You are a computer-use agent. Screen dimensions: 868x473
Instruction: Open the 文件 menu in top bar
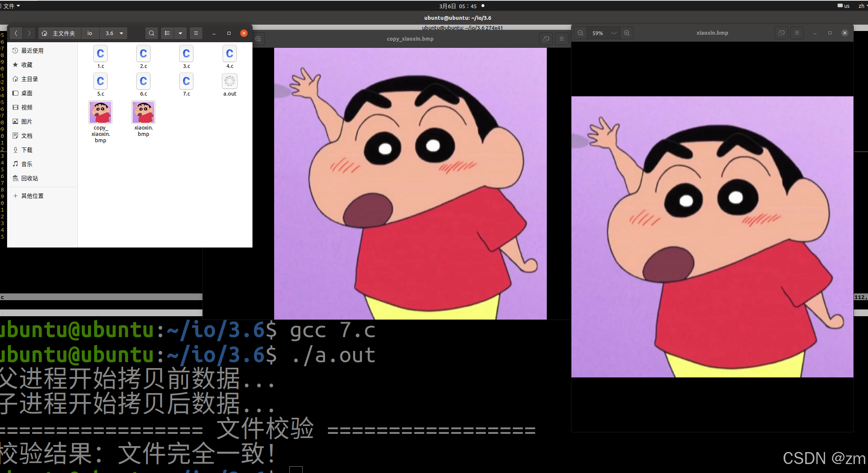10,6
